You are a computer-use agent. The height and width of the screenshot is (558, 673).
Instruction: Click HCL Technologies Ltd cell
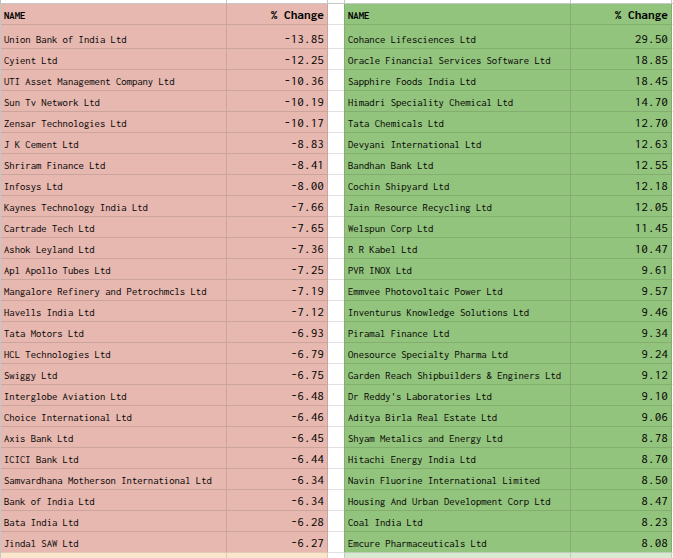coord(113,355)
